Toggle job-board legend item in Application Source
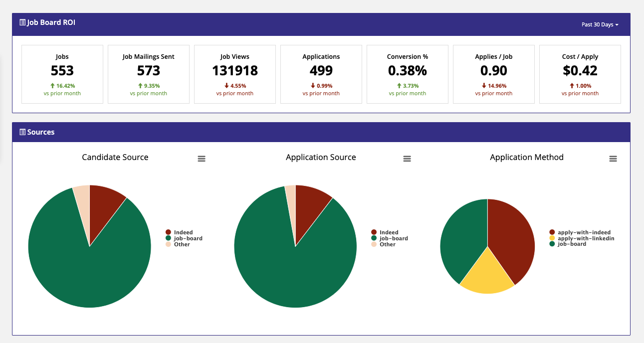Viewport: 644px width, 343px height. click(x=390, y=238)
